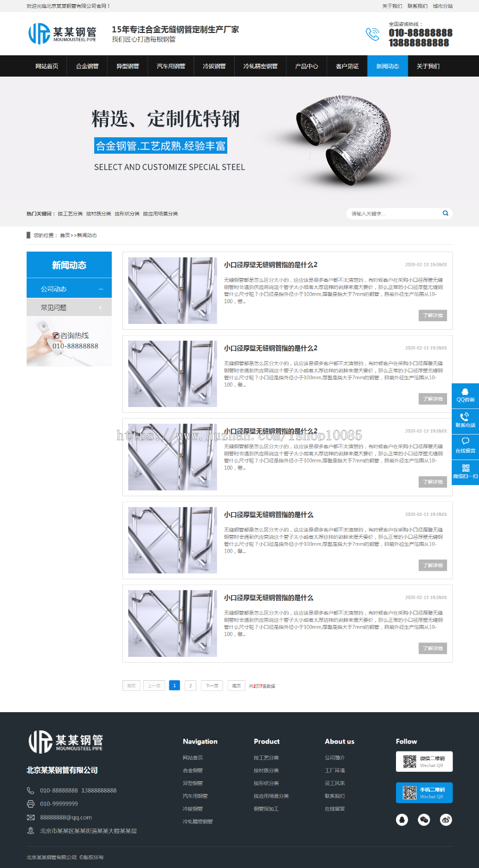Open 网站首页 under footer Navigation
The width and height of the screenshot is (479, 868).
click(193, 758)
